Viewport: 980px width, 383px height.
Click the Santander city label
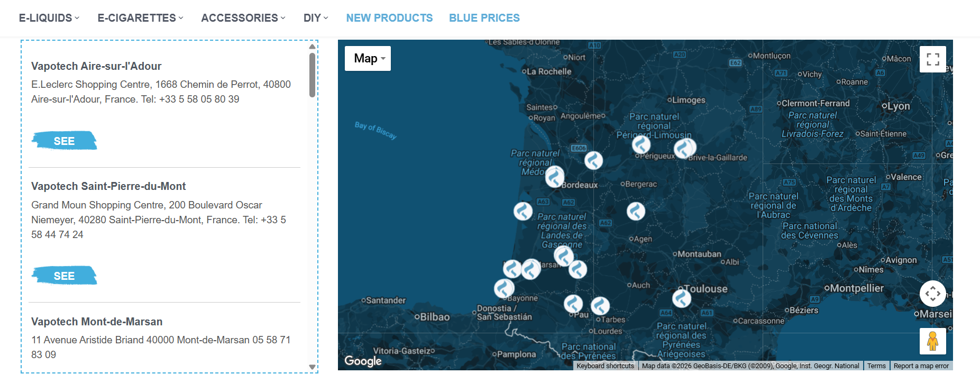[x=386, y=300]
